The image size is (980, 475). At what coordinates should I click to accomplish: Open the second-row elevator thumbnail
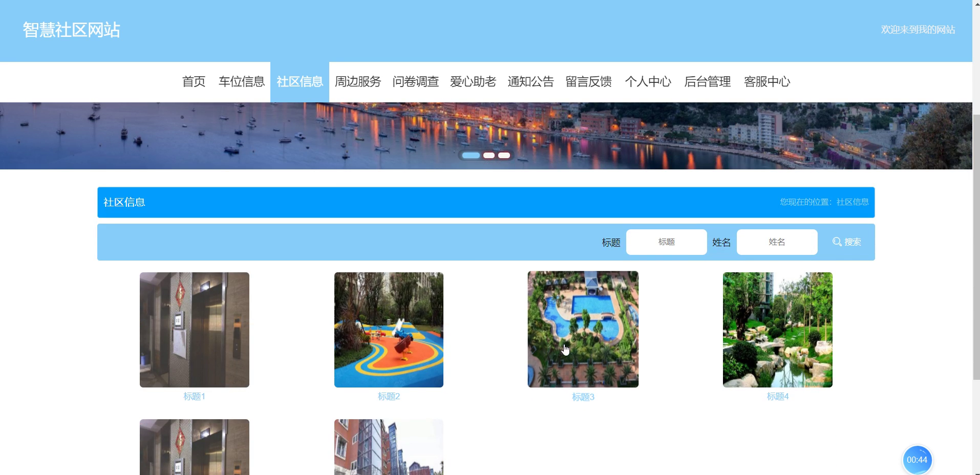click(x=195, y=447)
